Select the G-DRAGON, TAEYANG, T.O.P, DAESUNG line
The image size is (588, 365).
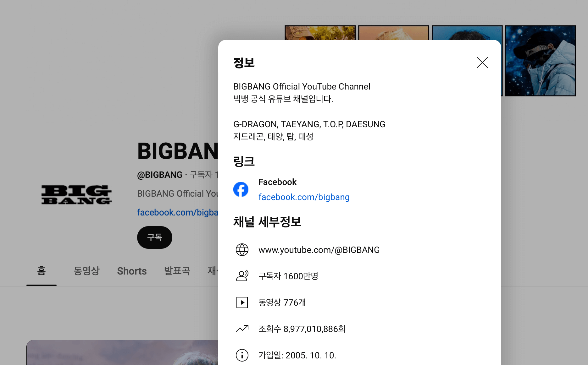pos(309,124)
